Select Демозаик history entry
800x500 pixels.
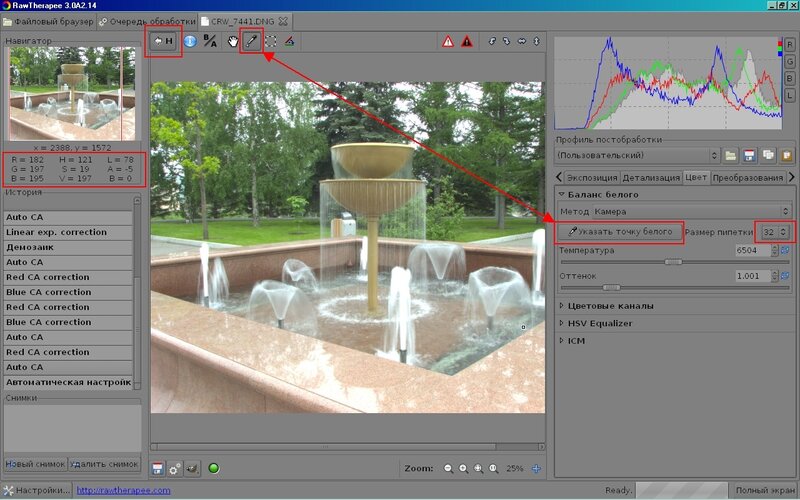pyautogui.click(x=68, y=247)
